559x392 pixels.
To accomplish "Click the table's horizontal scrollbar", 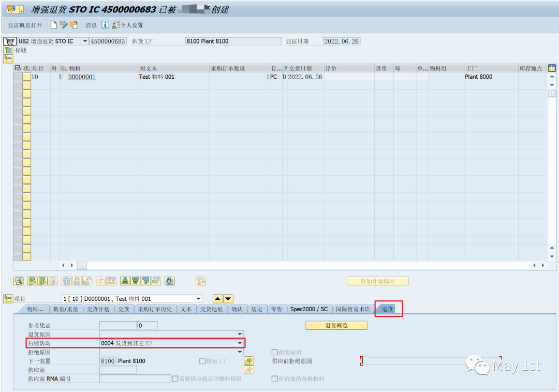I will tap(81, 265).
